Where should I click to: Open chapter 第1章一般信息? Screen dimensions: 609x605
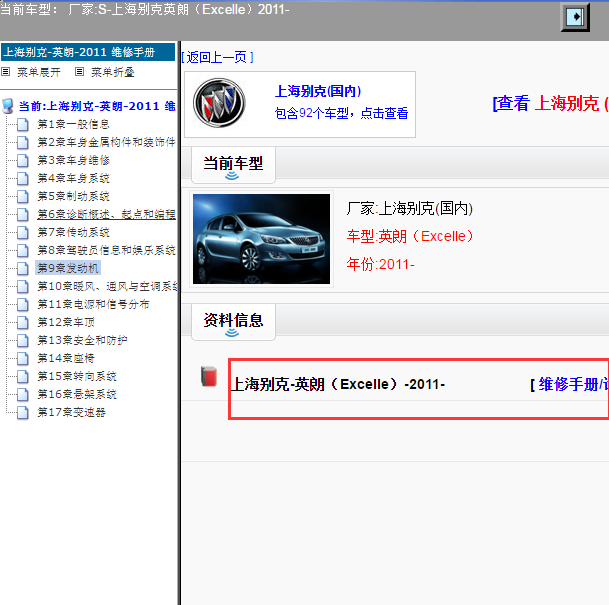(x=73, y=124)
